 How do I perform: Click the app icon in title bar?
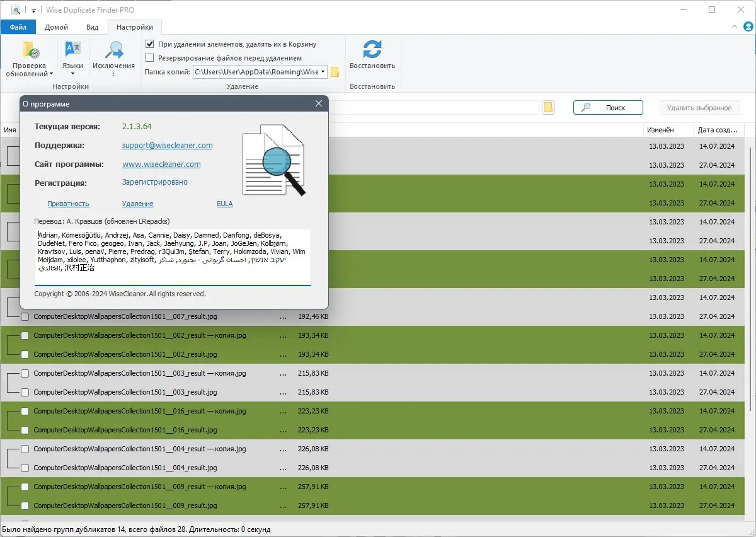click(x=16, y=9)
